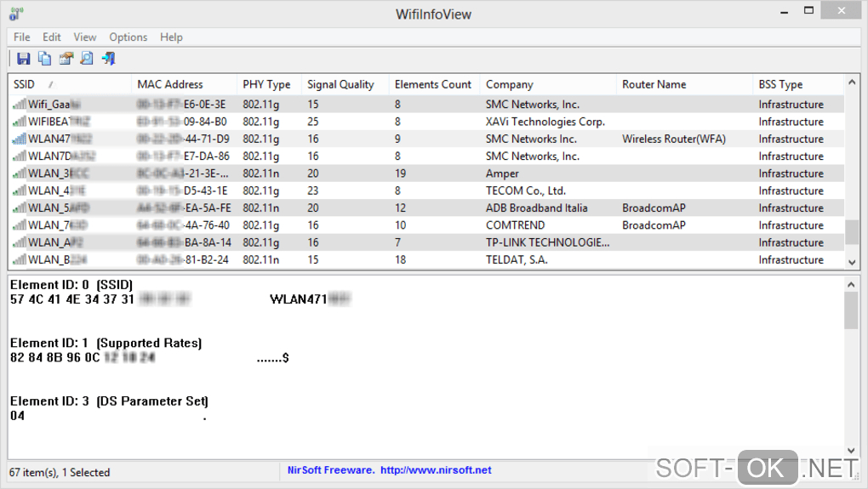Click the Element ID: 1 (Supported Rates) heading
The height and width of the screenshot is (489, 868).
pos(106,343)
